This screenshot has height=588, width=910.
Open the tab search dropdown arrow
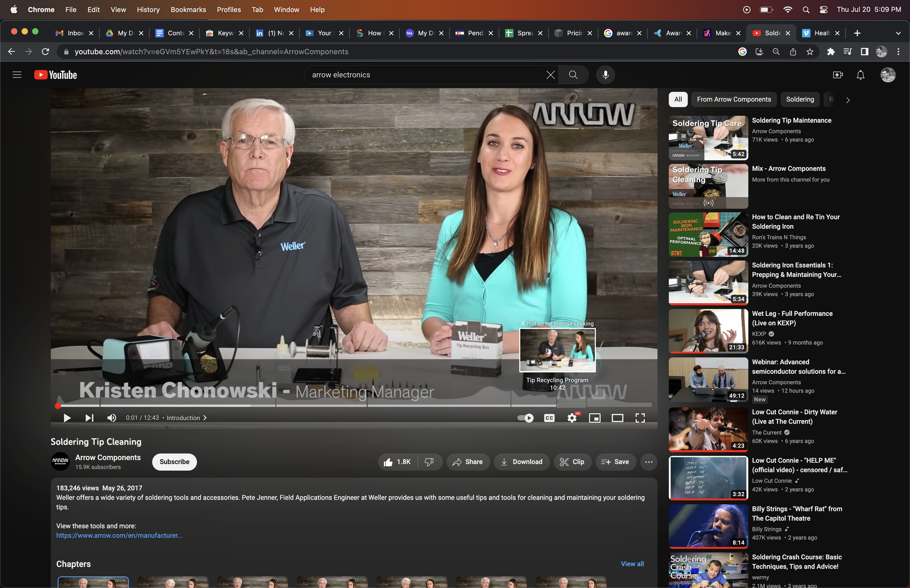coord(898,33)
